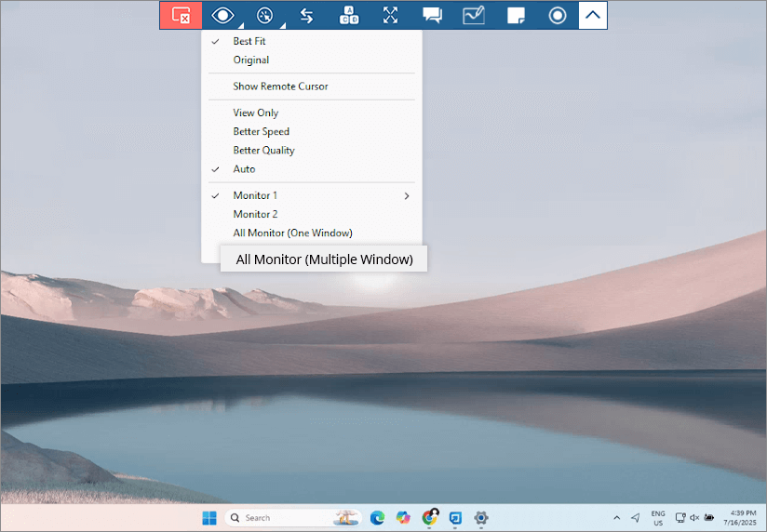Image resolution: width=767 pixels, height=532 pixels.
Task: Click the whiteboard annotation icon
Action: [474, 15]
